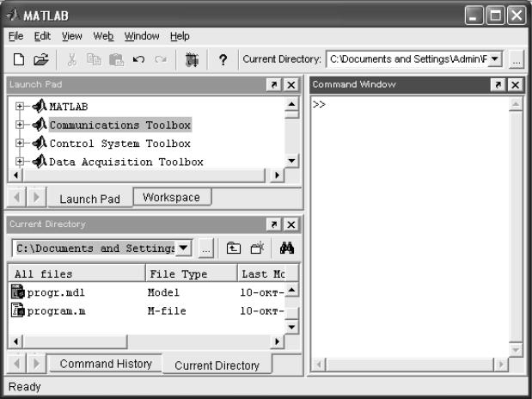This screenshot has width=532, height=399.
Task: Switch to the Current Directory tab
Action: [x=217, y=365]
